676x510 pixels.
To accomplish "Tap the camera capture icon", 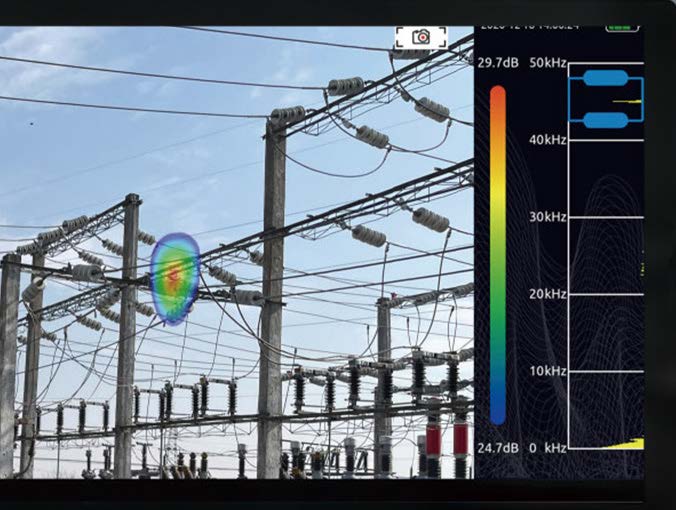I will coord(421,37).
